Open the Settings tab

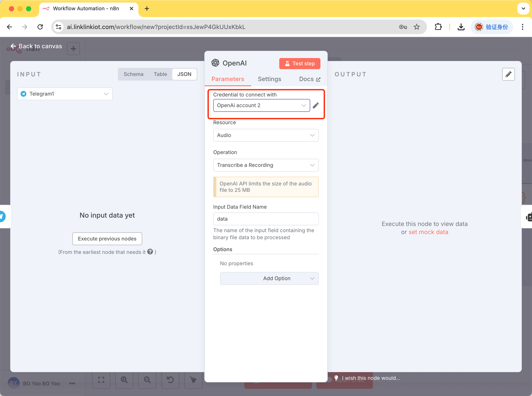pyautogui.click(x=269, y=79)
